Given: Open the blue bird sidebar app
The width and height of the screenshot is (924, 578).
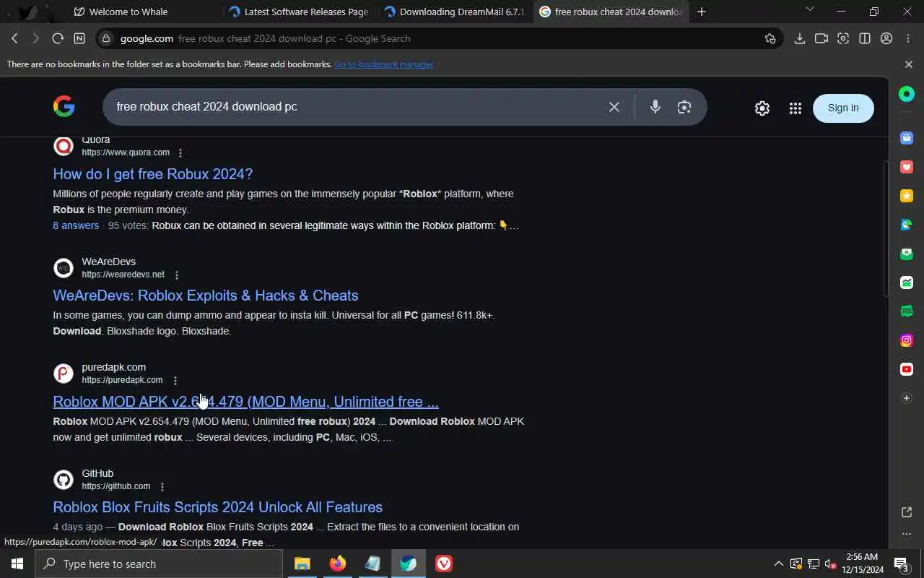Looking at the screenshot, I should click(907, 225).
